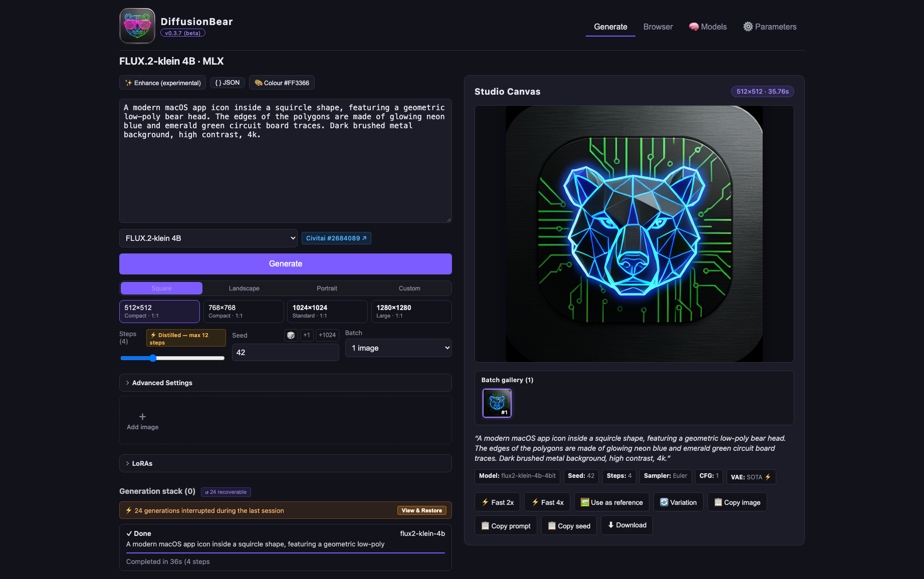Click the v0.3.7 (beta) version badge
Screen dimensions: 924x579
[183, 33]
